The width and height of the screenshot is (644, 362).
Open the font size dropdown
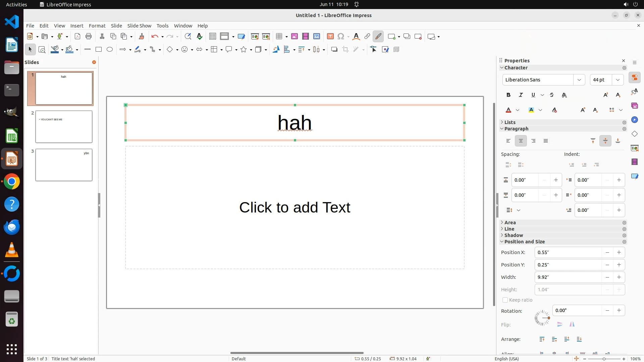618,80
